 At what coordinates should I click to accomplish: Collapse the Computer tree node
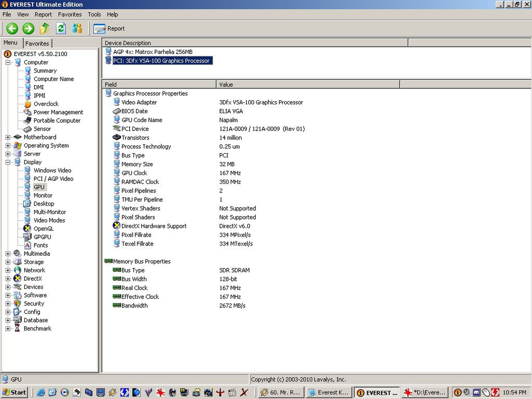[x=8, y=63]
